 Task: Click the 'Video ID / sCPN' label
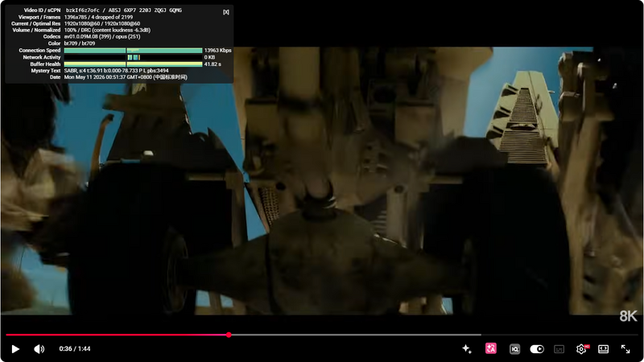coord(42,10)
